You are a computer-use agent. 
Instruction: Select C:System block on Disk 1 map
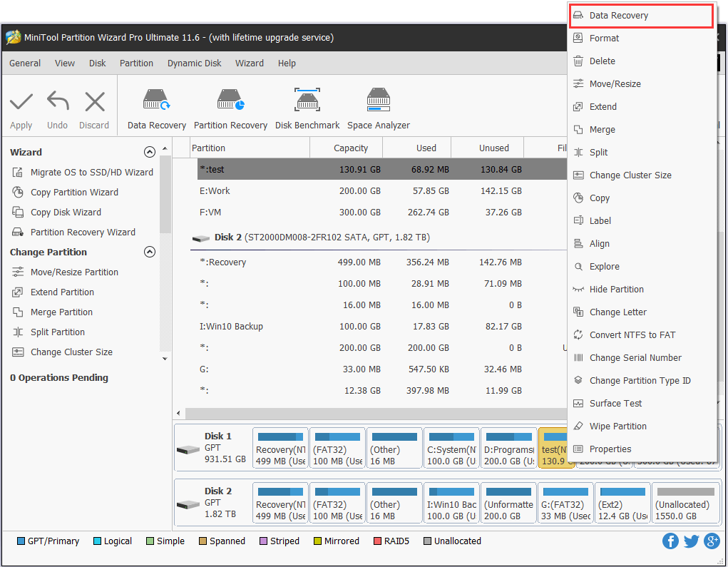[451, 449]
